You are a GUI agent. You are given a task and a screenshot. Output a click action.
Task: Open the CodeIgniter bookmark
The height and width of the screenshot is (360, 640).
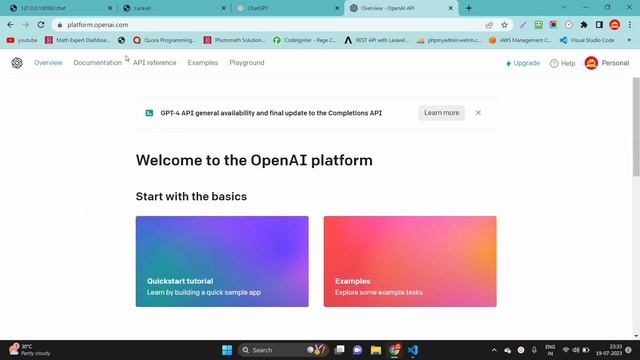[x=304, y=40]
